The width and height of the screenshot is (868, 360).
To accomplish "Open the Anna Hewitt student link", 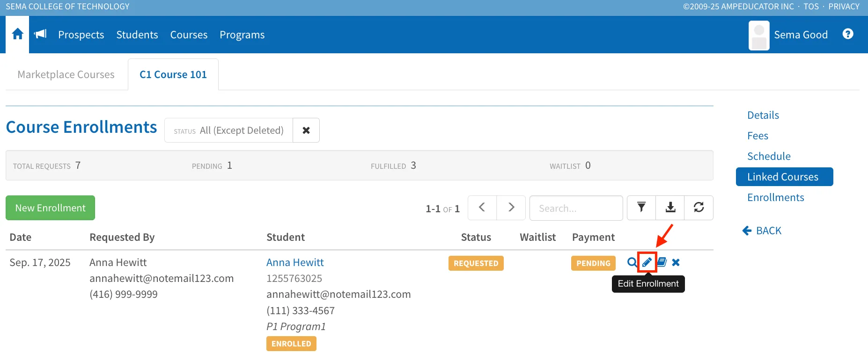I will point(295,262).
